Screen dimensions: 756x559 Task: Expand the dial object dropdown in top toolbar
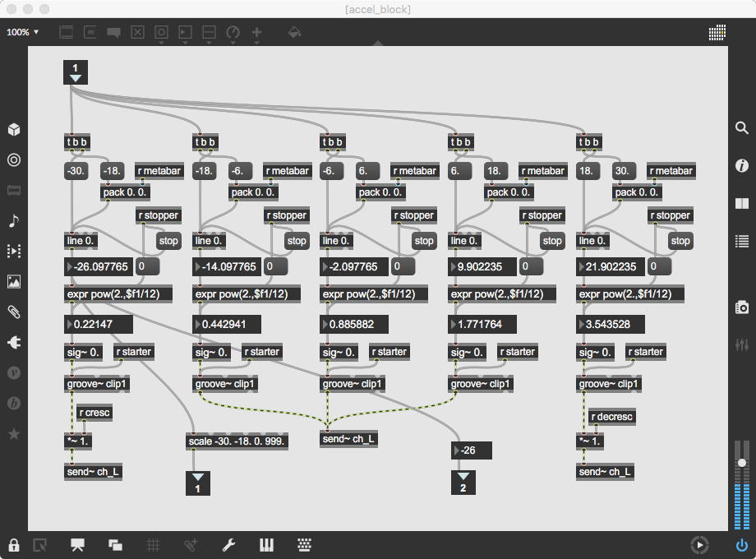[x=233, y=43]
